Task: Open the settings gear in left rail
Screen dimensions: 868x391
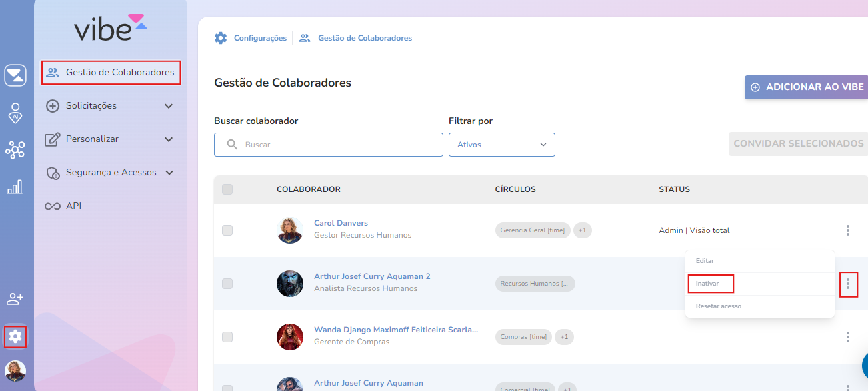Action: tap(15, 337)
